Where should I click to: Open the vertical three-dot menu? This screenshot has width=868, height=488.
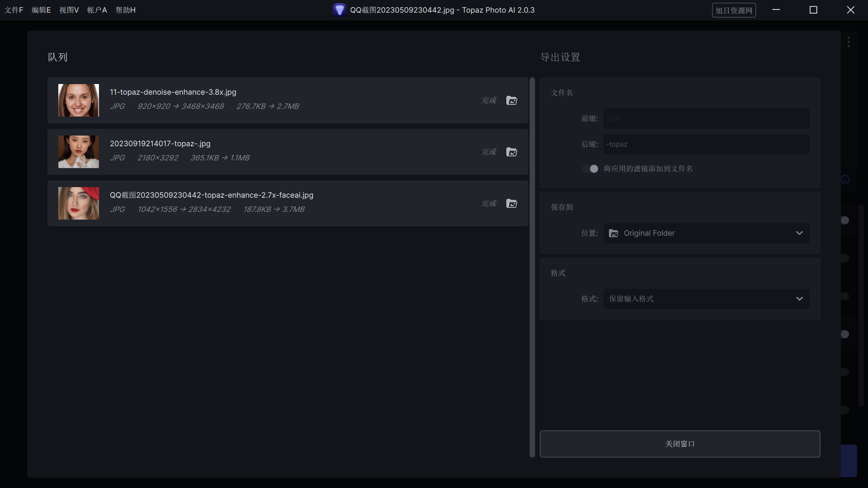coord(849,42)
